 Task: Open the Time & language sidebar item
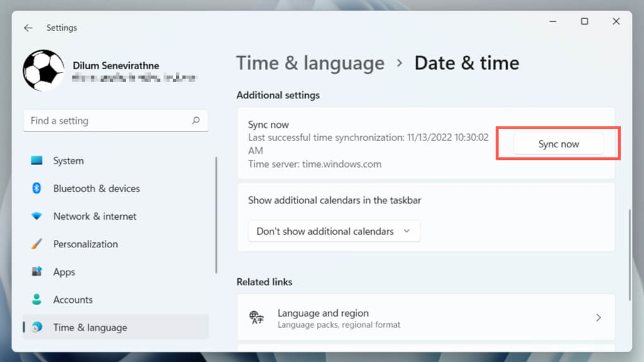coord(90,327)
